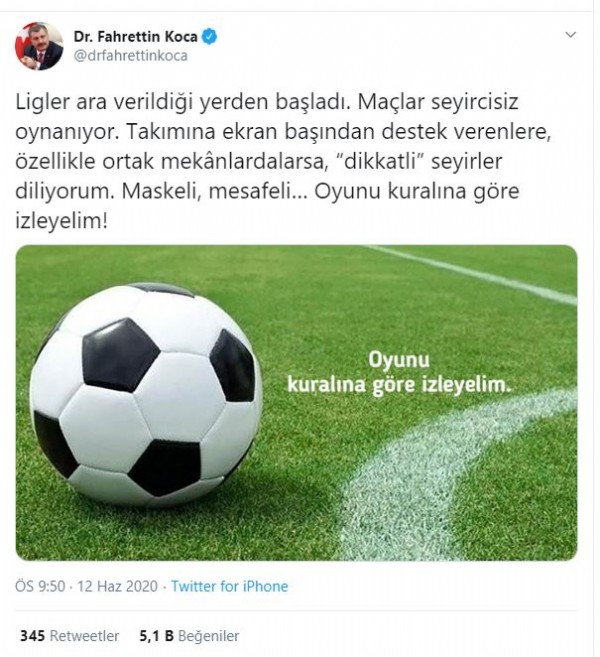This screenshot has height=657, width=600.
Task: Click the blue verified badge icon
Action: (x=209, y=37)
